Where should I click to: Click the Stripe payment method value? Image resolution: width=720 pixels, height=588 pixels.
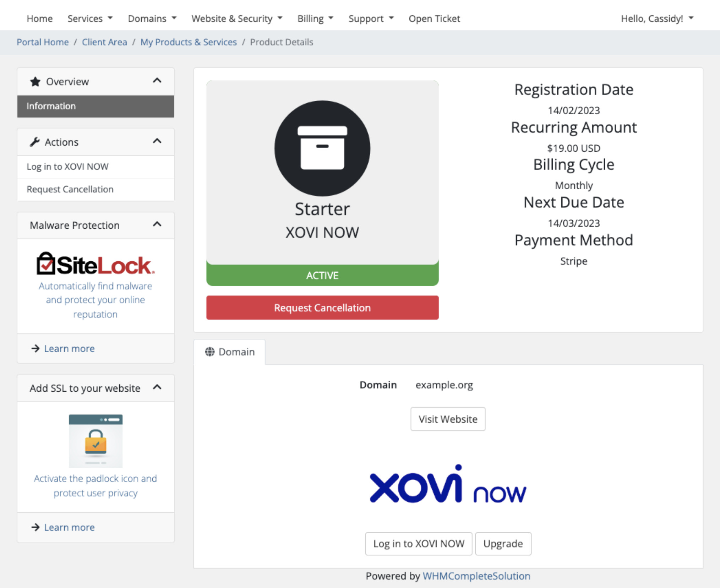pyautogui.click(x=574, y=261)
